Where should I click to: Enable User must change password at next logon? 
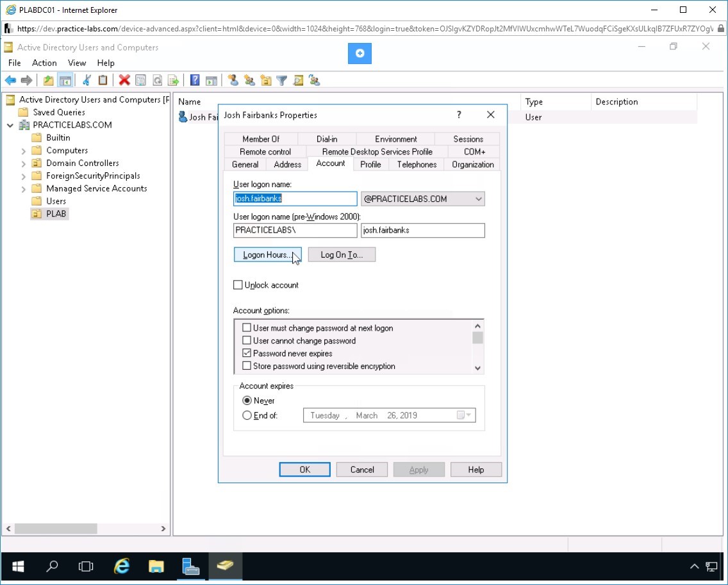247,328
